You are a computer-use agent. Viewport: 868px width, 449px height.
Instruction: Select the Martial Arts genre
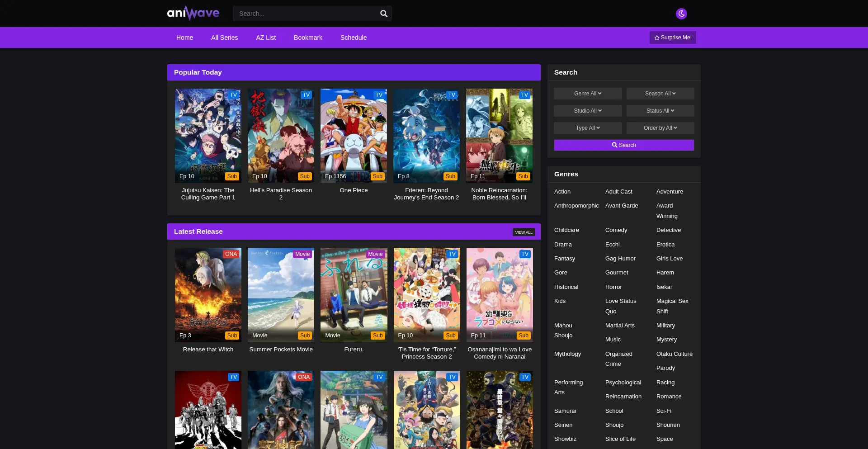point(620,326)
